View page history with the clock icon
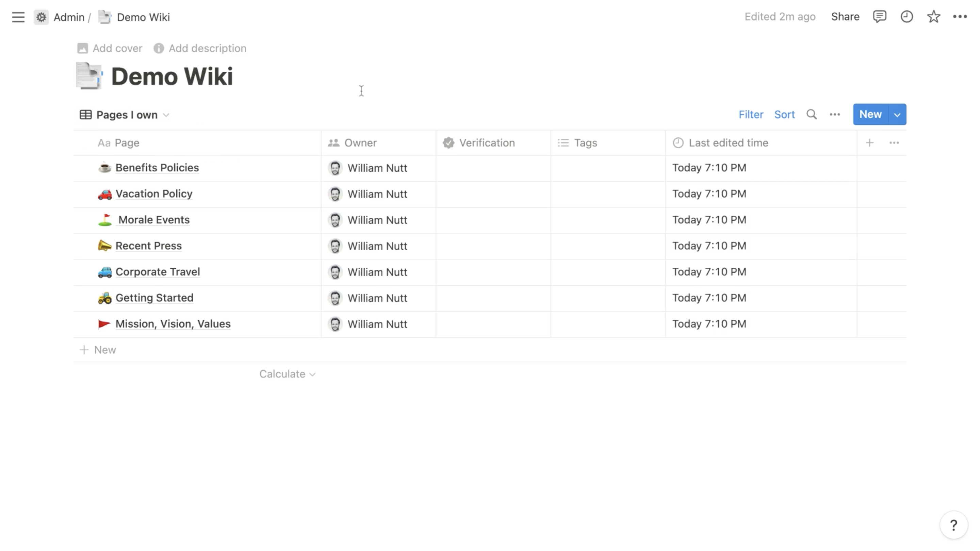This screenshot has width=980, height=551. click(906, 17)
